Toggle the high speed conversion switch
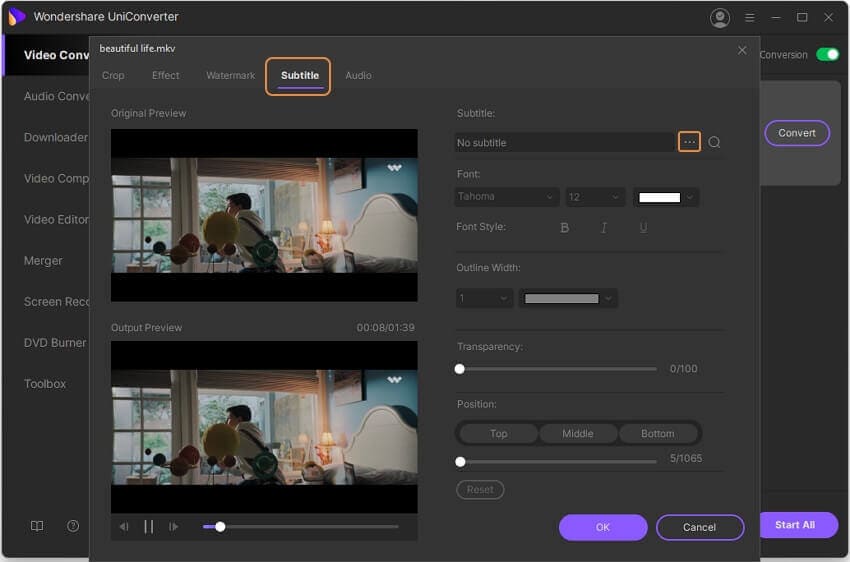850x562 pixels. [x=828, y=54]
